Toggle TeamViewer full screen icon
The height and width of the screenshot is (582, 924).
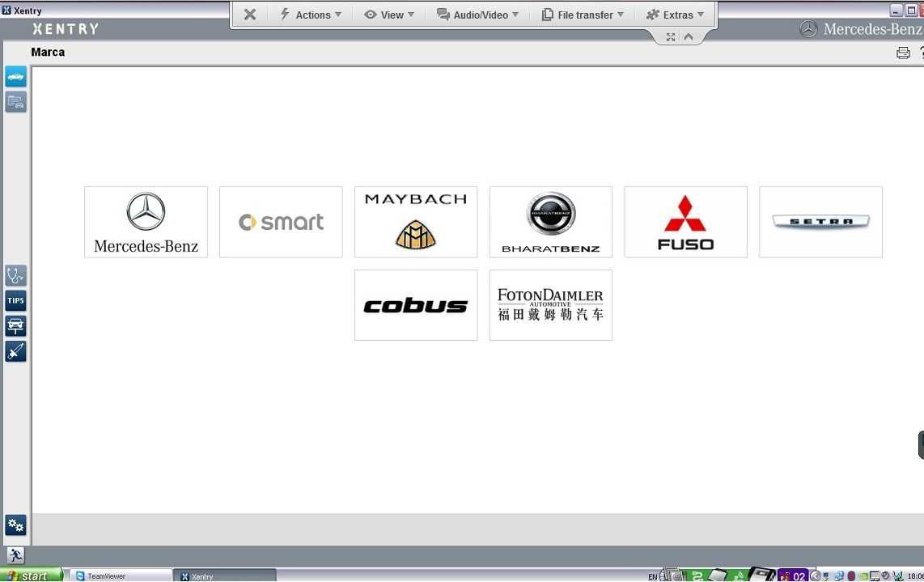tap(671, 37)
